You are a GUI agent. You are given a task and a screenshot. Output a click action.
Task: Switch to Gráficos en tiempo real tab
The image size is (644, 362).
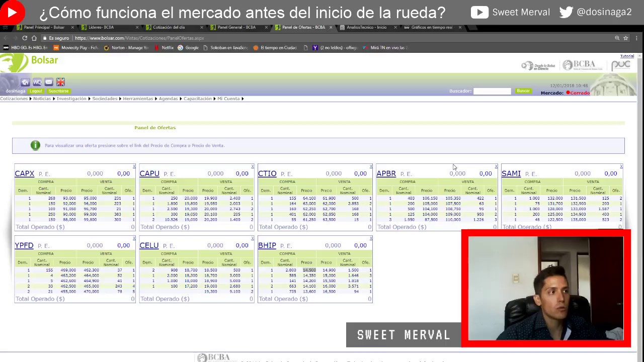(x=432, y=27)
